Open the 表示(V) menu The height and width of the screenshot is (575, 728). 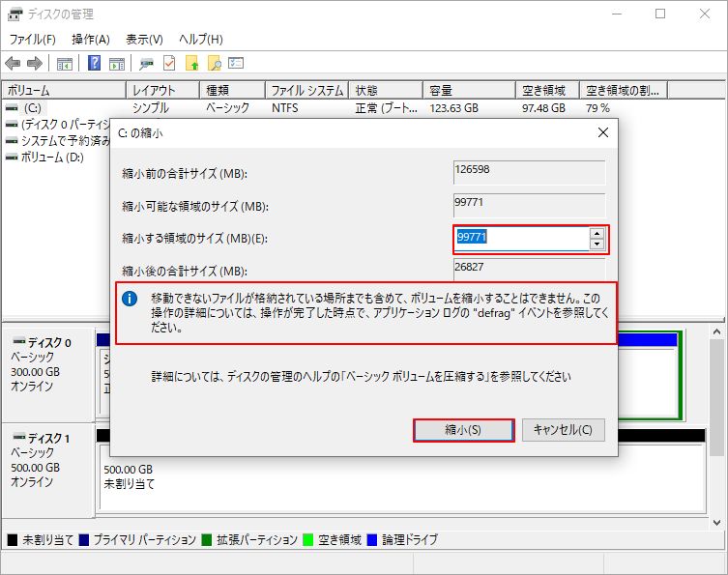click(x=144, y=40)
